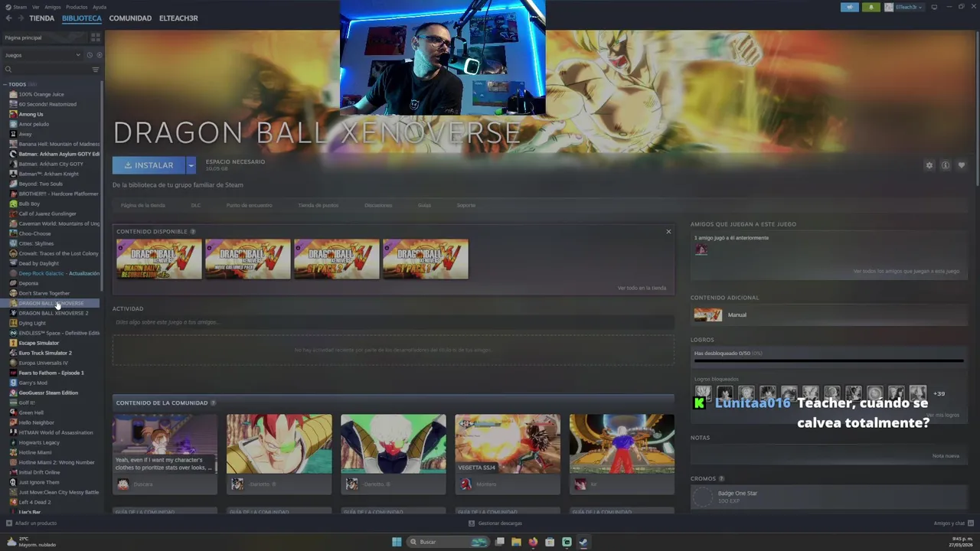Open File Explorer from the taskbar

pos(516,542)
